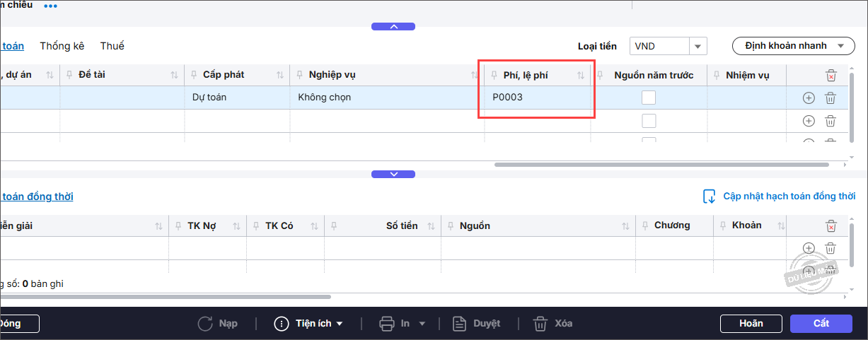
Task: Open the Loại tiền VND dropdown arrow
Action: 698,46
